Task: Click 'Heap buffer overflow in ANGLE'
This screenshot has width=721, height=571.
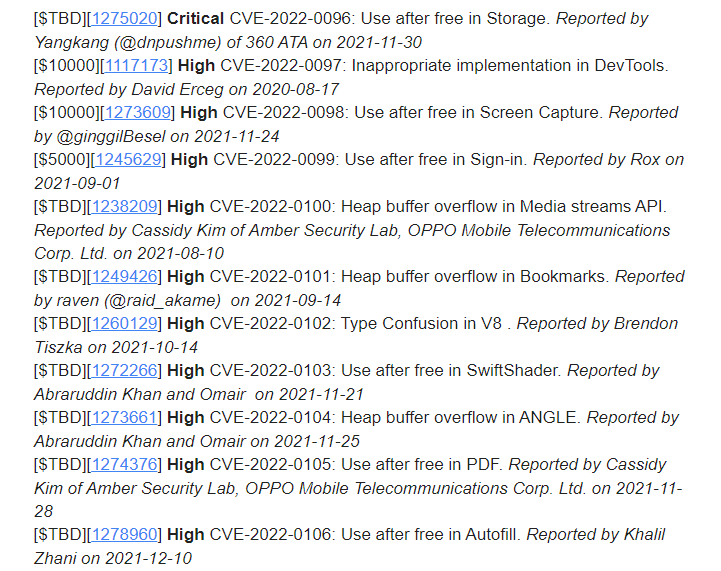Action: coord(458,417)
